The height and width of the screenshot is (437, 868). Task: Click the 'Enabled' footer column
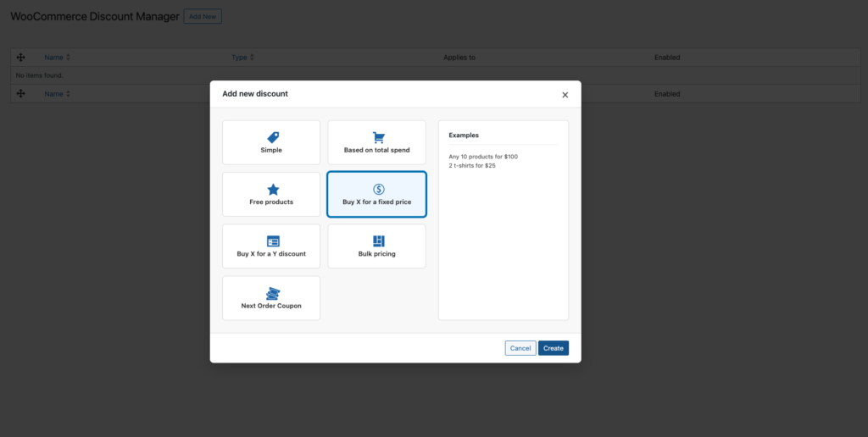667,93
